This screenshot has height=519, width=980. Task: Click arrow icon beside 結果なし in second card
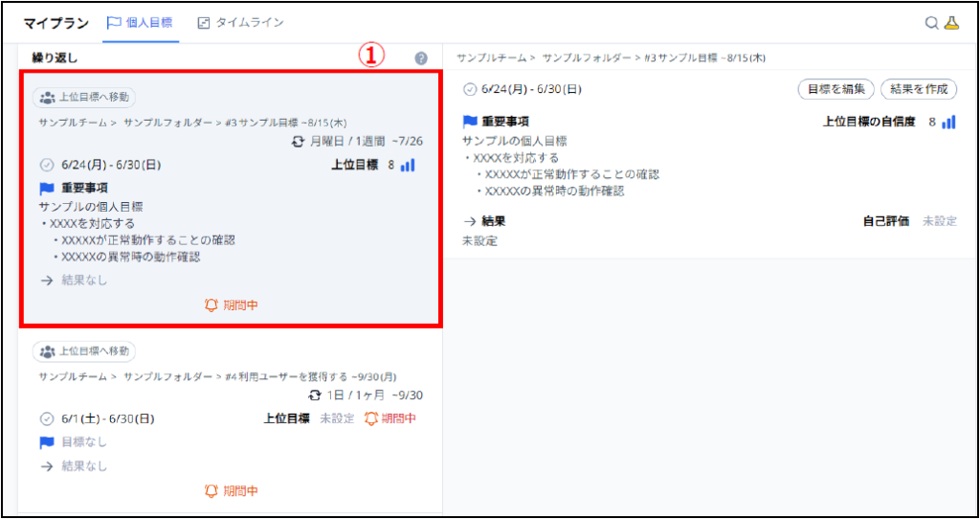[x=47, y=466]
